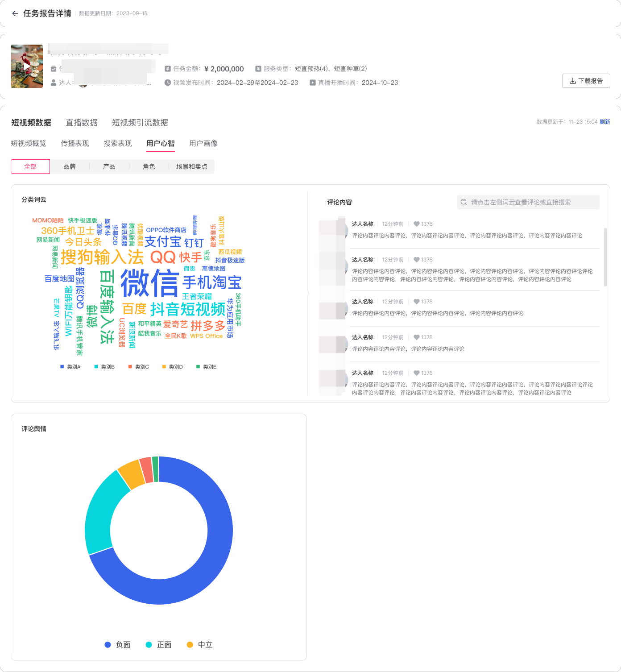Click the 服务类型 icon
621x672 pixels.
[x=258, y=69]
